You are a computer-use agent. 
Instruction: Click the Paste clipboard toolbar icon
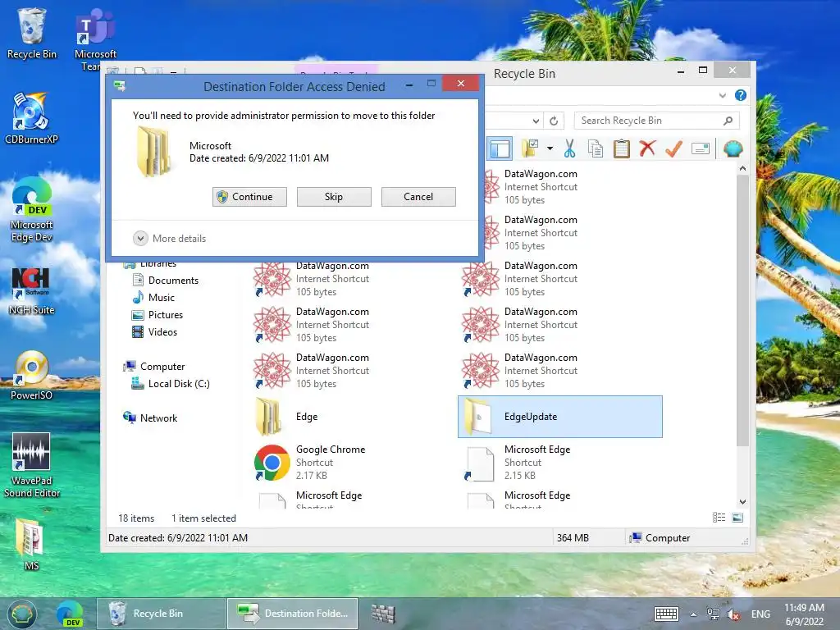(x=622, y=148)
